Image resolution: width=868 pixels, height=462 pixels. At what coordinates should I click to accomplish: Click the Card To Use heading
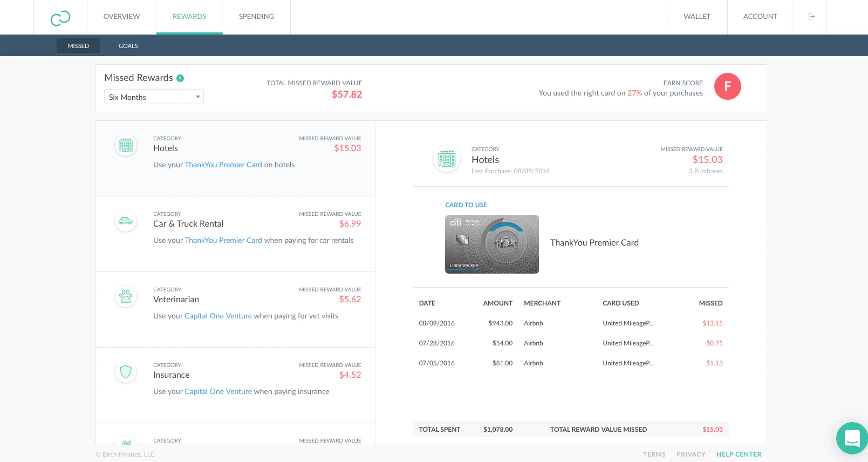466,205
